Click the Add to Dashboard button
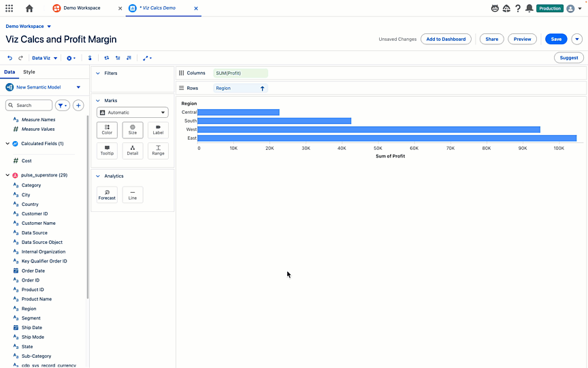 [x=446, y=39]
